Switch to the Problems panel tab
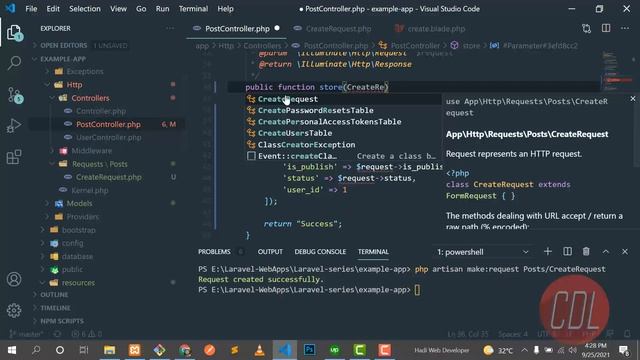 pos(214,252)
